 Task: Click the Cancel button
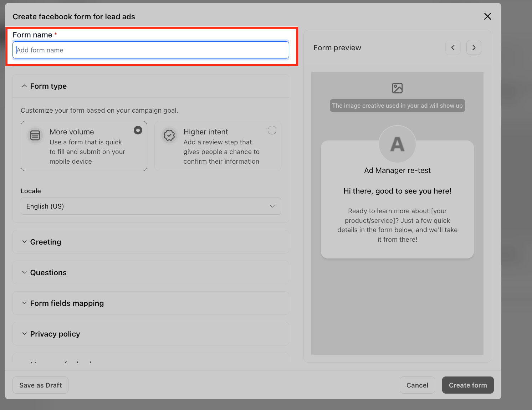click(417, 385)
